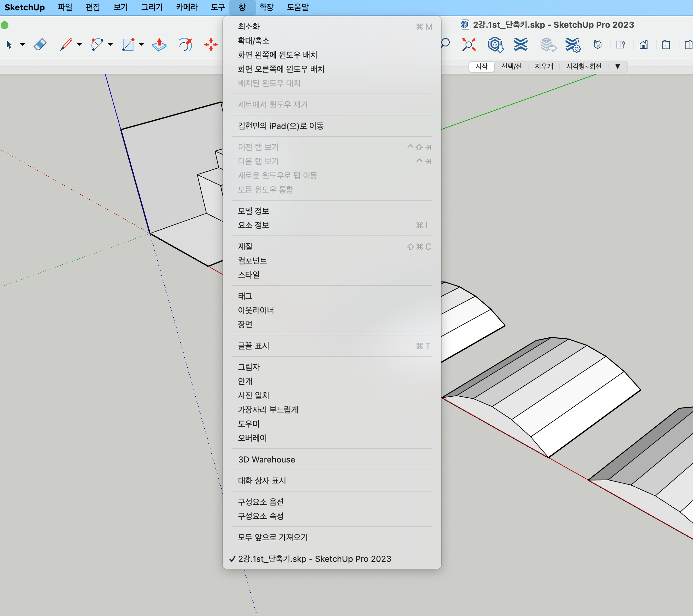
Task: Open the 도움말 menu in menu bar
Action: (x=298, y=7)
